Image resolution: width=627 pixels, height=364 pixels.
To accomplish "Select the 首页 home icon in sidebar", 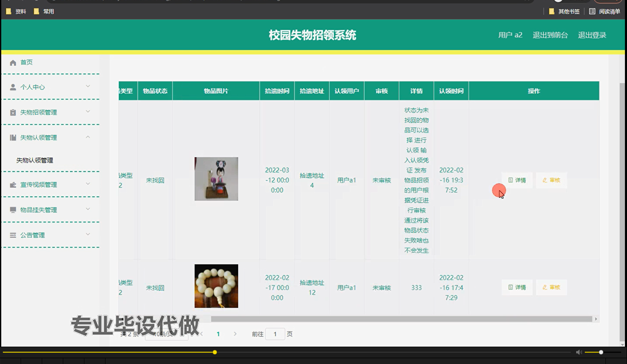I will 13,62.
